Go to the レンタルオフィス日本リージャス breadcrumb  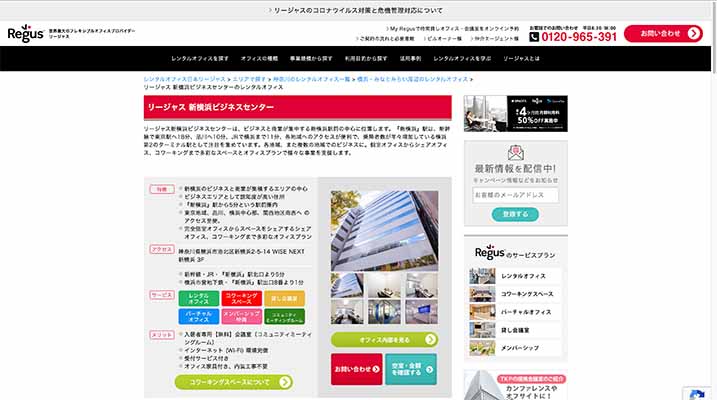pyautogui.click(x=185, y=79)
